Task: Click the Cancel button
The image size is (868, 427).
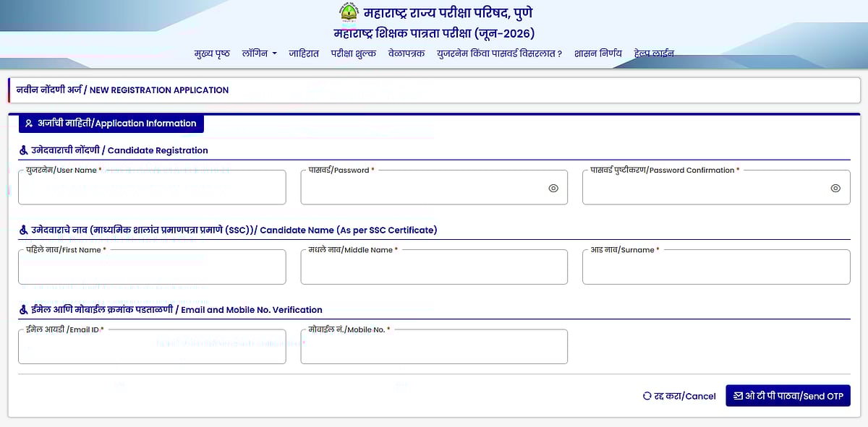Action: coord(679,396)
